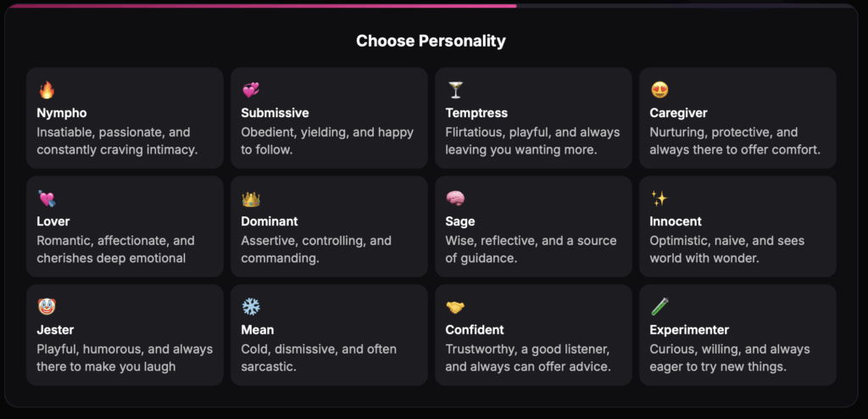Click the test tube Experimenter icon
This screenshot has height=419, width=868.
659,306
